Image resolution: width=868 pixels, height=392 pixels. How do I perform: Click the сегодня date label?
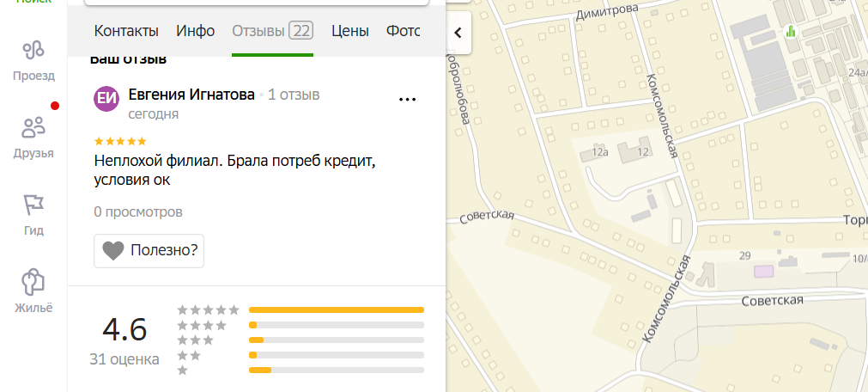pyautogui.click(x=154, y=114)
